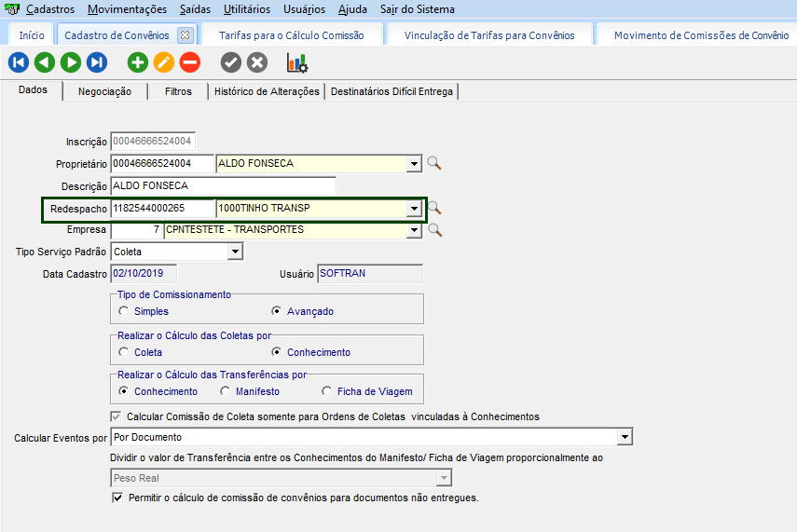Delete record with red minus icon

[190, 62]
